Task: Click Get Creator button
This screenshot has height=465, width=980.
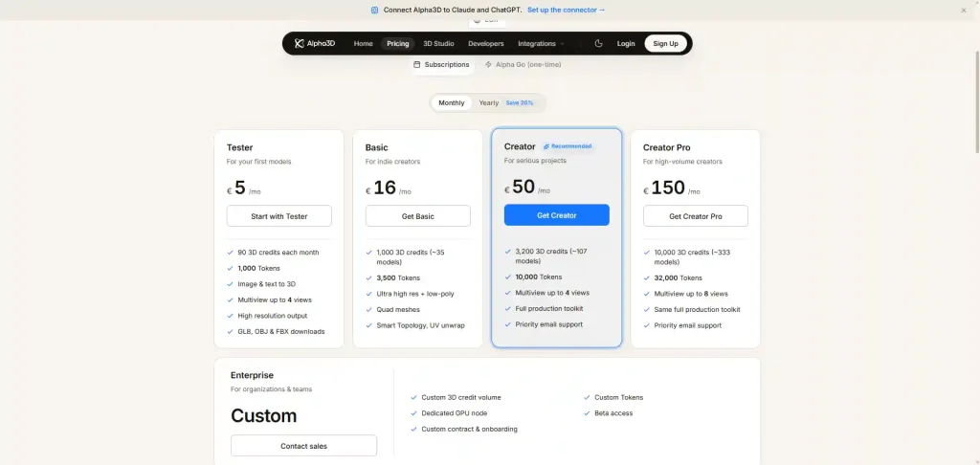Action: [x=557, y=215]
